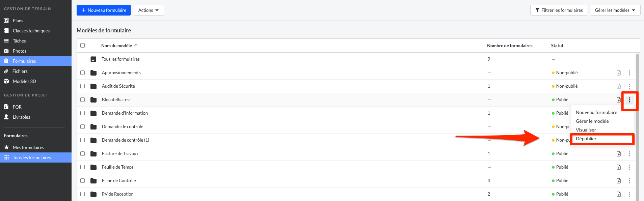
Task: Click the Fichiers paperclip icon
Action: pyautogui.click(x=6, y=71)
